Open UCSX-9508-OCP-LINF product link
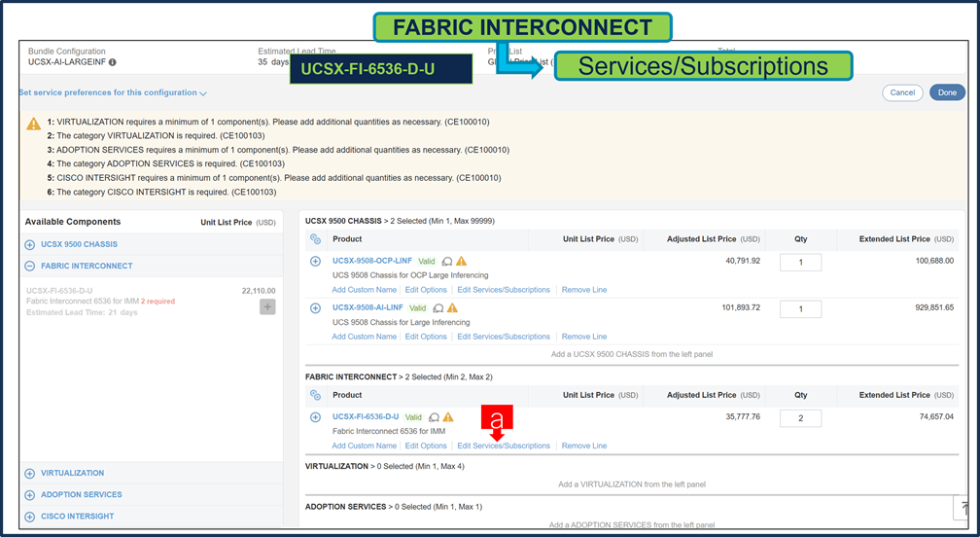This screenshot has height=537, width=980. tap(371, 261)
